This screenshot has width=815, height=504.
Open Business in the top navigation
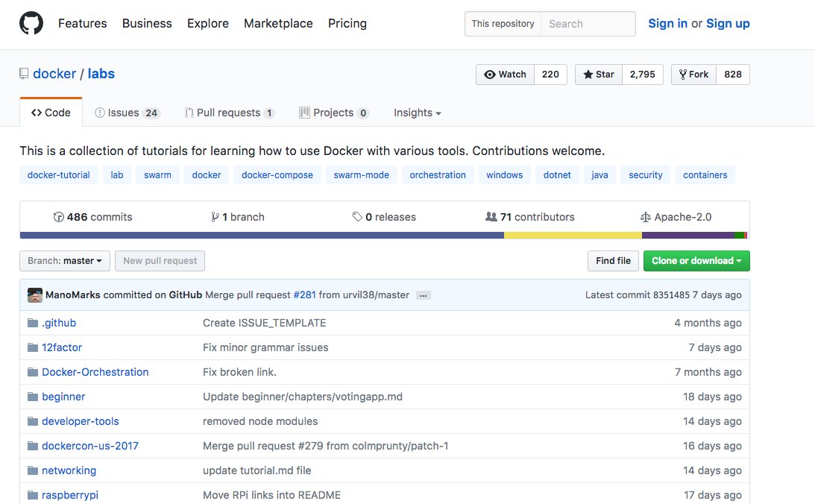point(147,23)
